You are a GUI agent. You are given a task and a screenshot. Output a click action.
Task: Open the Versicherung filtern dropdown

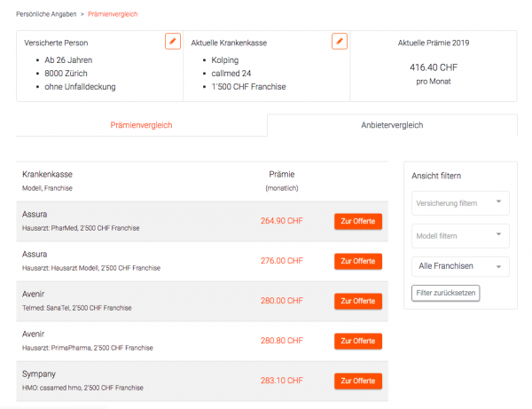click(460, 203)
